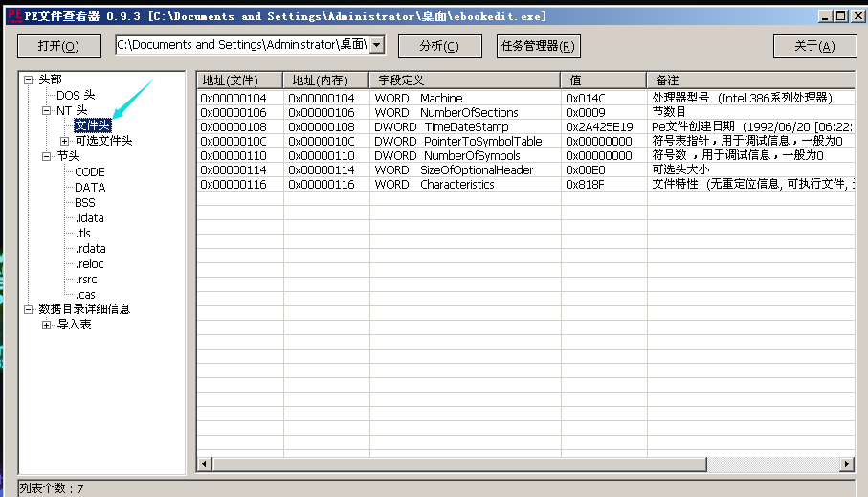Collapse the 头部 tree node
The height and width of the screenshot is (497, 868).
click(x=29, y=80)
